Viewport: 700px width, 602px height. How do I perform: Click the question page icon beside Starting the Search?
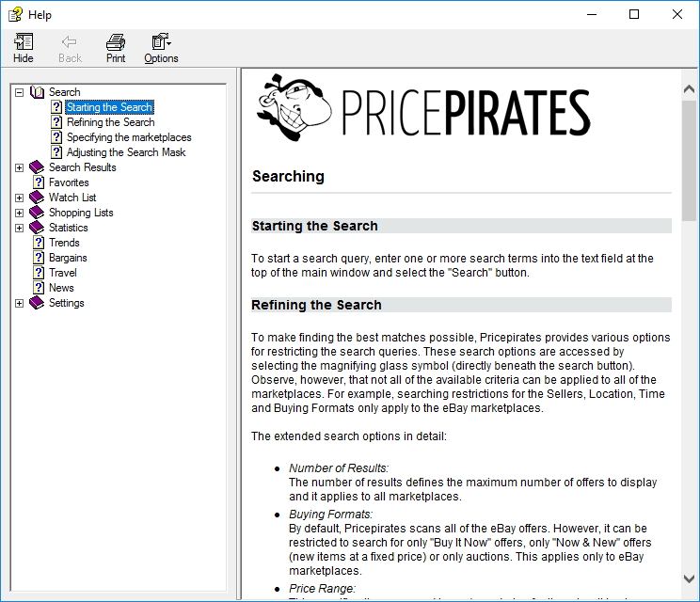click(x=56, y=107)
